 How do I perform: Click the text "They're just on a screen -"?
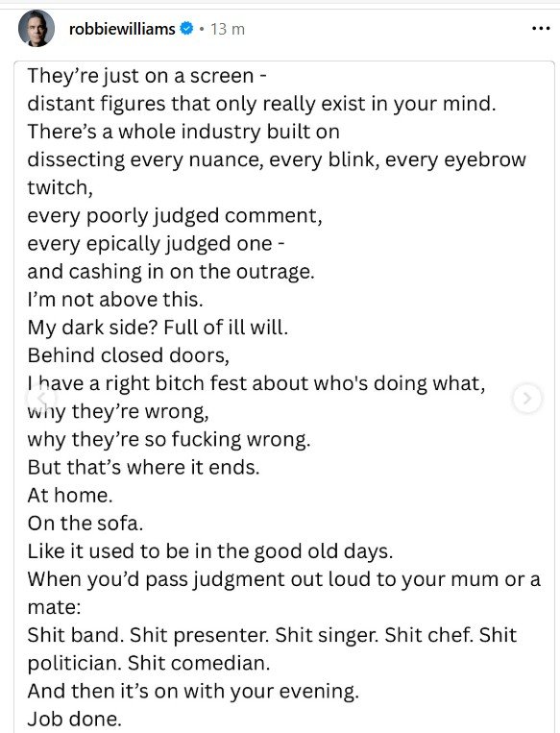[x=147, y=76]
